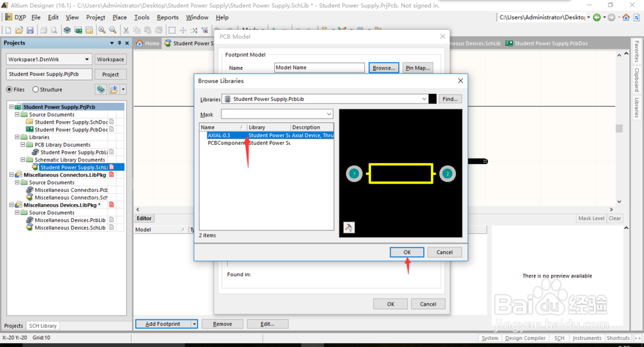
Task: Click Cancel in Browse Libraries dialog
Action: coord(444,252)
